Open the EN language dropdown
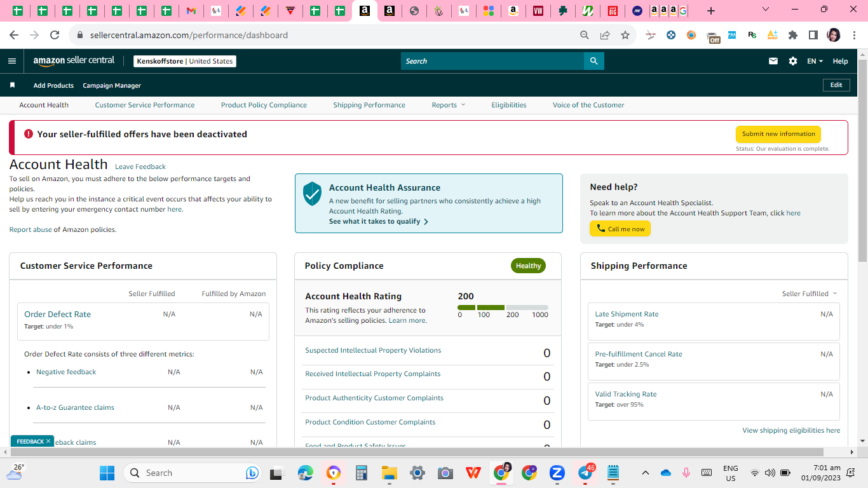The width and height of the screenshot is (868, 488). [815, 61]
